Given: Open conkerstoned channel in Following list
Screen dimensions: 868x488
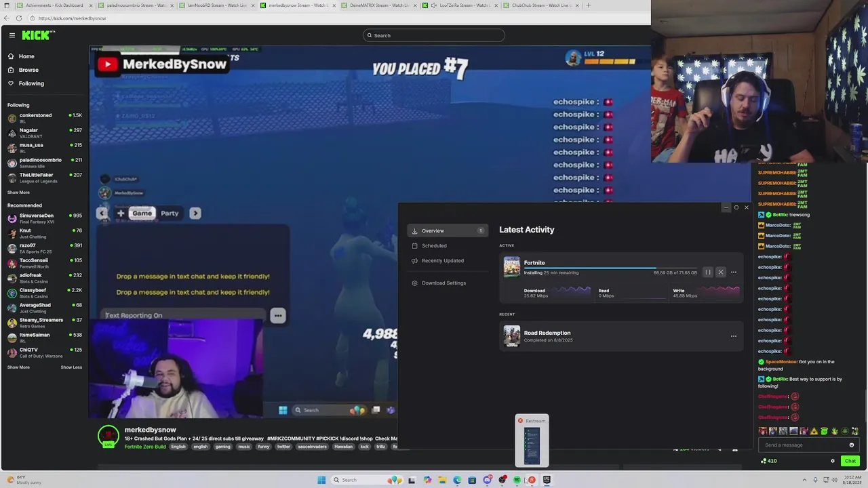Looking at the screenshot, I should coord(45,118).
